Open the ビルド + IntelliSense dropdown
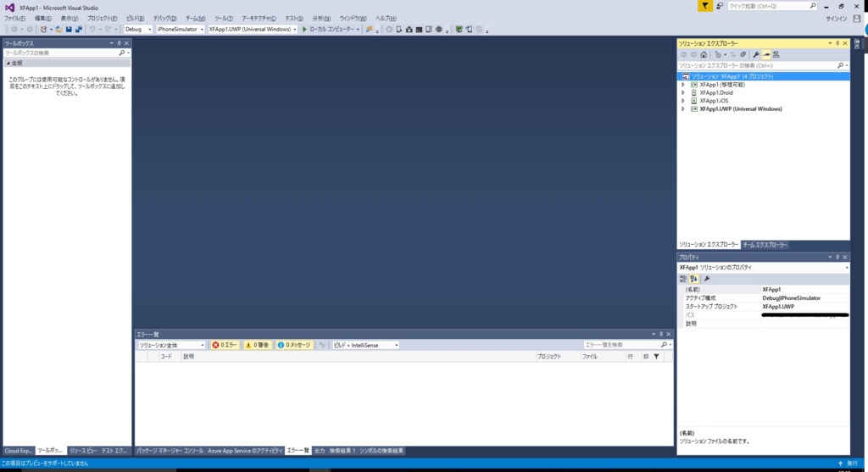Screen dimensions: 868x472 [x=366, y=345]
